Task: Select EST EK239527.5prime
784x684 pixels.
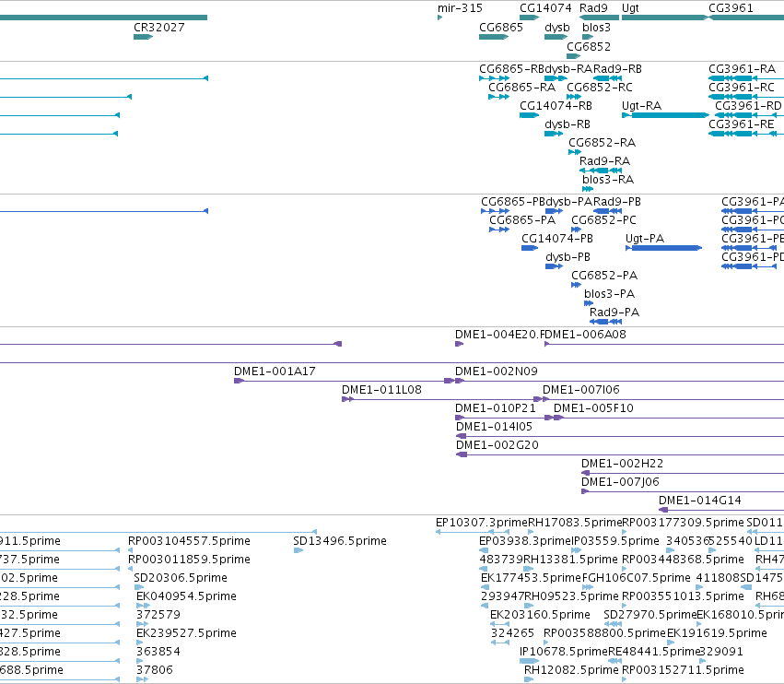Action: (x=139, y=643)
